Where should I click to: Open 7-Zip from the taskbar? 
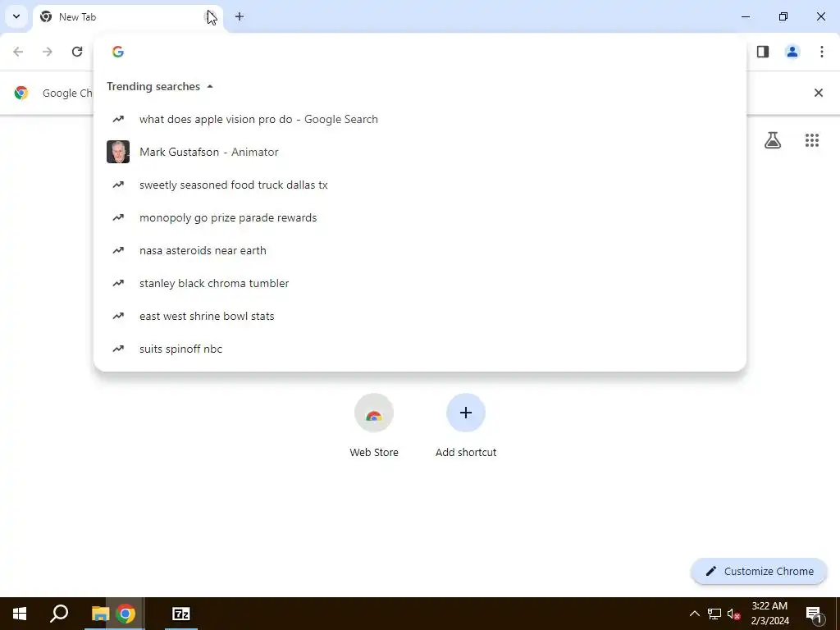pyautogui.click(x=181, y=614)
